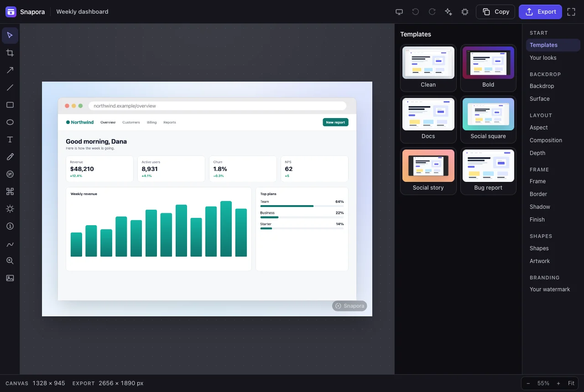This screenshot has width=584, height=392.
Task: Choose the Social square template
Action: 488,119
